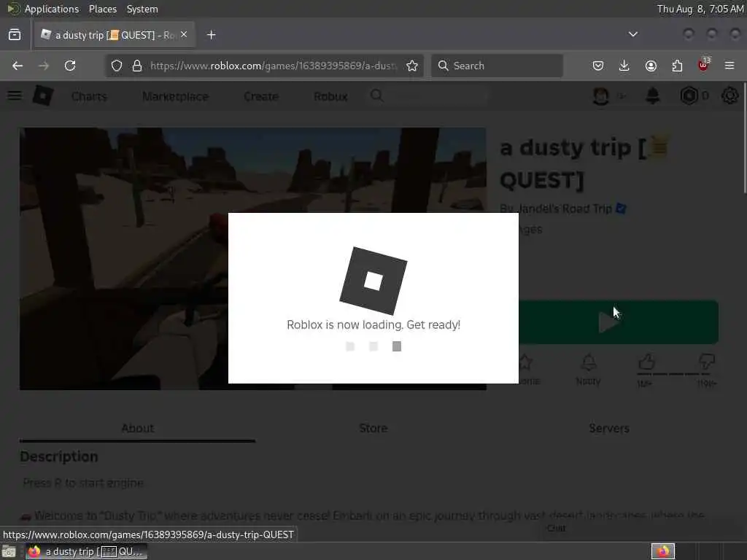Select the Firefox taskbar window button
This screenshot has height=560, width=747.
click(x=87, y=551)
